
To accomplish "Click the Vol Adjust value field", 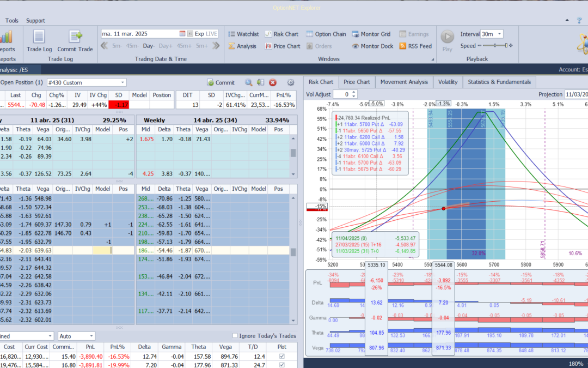I will coord(342,95).
